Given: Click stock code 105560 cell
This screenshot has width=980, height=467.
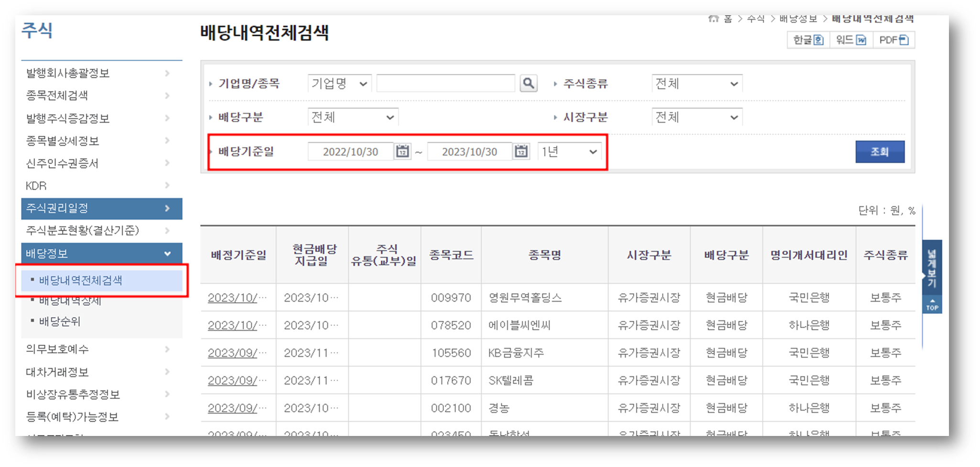Looking at the screenshot, I should click(x=452, y=353).
